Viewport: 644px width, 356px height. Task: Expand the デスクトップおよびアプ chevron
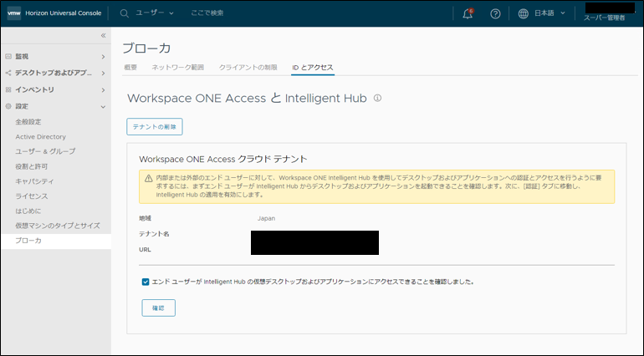[103, 73]
